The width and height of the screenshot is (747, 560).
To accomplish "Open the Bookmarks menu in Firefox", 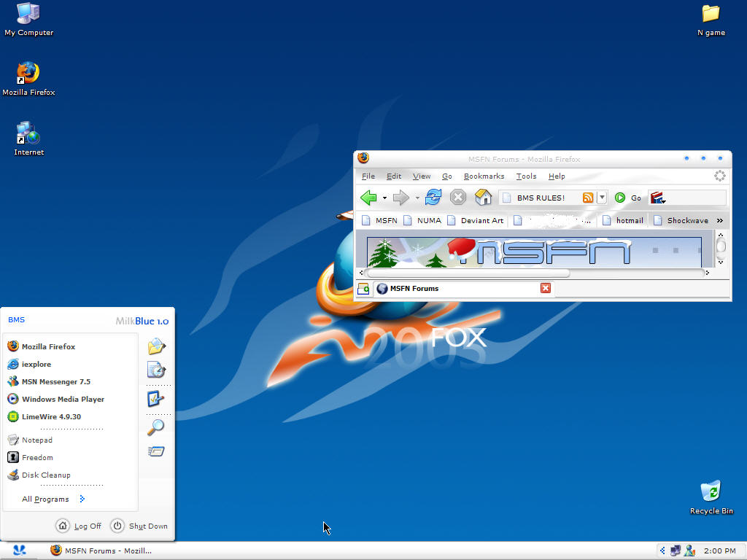I will click(484, 176).
